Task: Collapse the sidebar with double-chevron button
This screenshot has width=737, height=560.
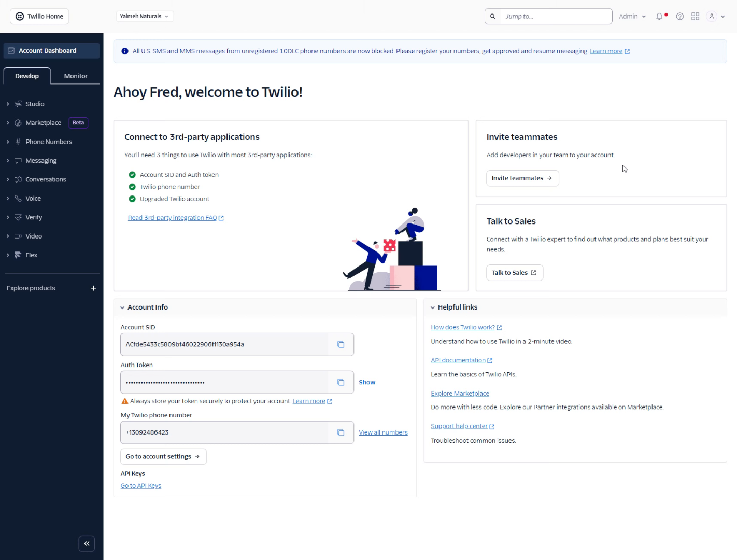Action: (x=87, y=543)
